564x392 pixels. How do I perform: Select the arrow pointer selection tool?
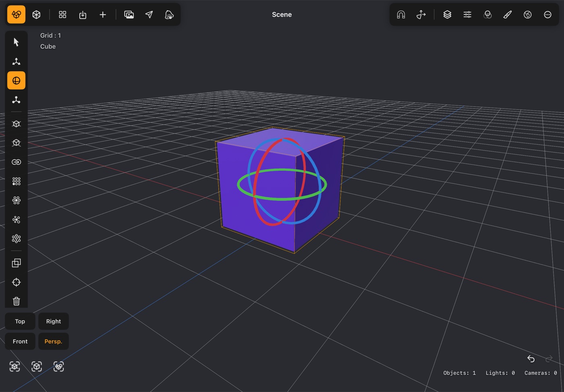pyautogui.click(x=16, y=42)
